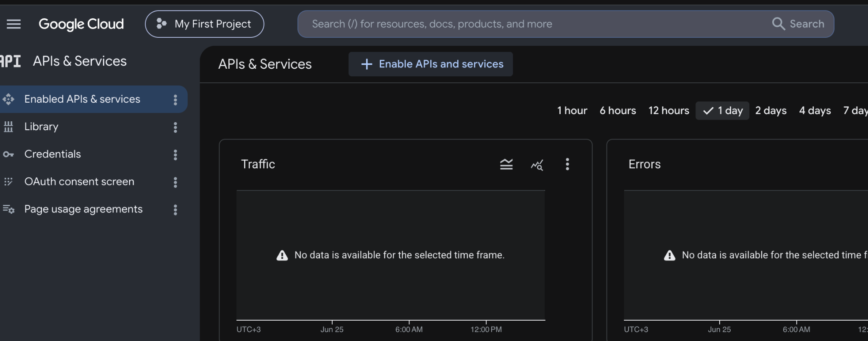Viewport: 868px width, 341px height.
Task: Click the warning icon in Traffic chart
Action: pyautogui.click(x=282, y=255)
